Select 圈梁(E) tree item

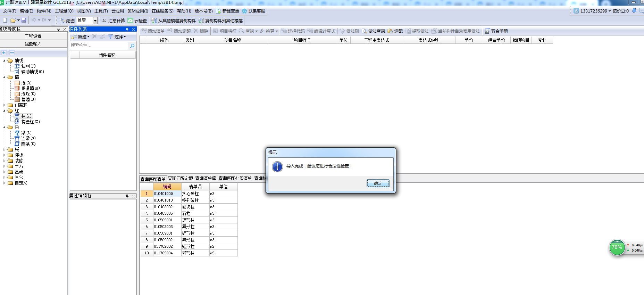pos(28,144)
